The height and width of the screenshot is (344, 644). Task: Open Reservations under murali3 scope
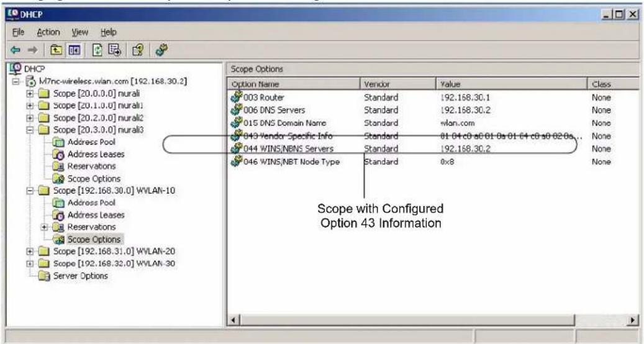[x=91, y=166]
